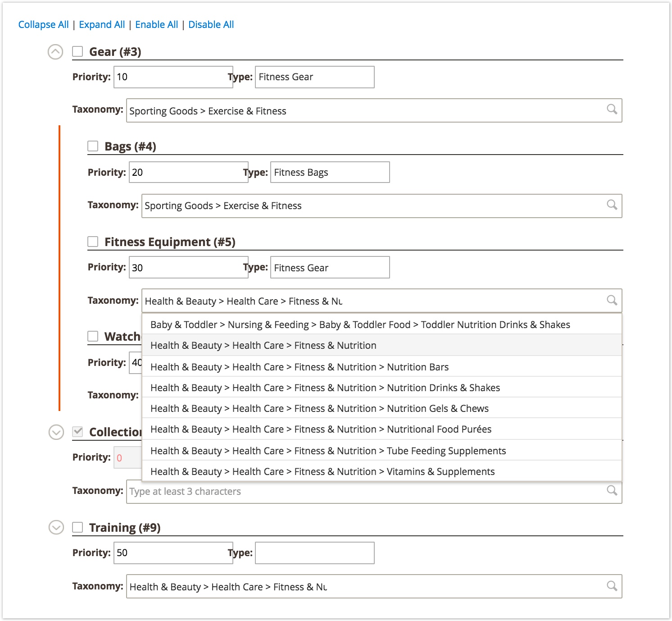Select Toddler Nutrition Drinks & Shakes suggestion
Image resolution: width=672 pixels, height=621 pixels.
(x=382, y=324)
